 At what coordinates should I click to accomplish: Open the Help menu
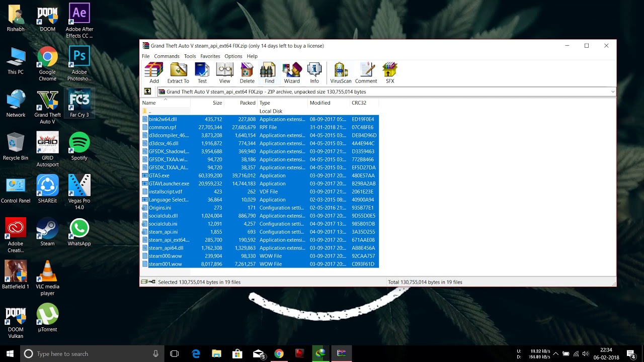tap(252, 56)
